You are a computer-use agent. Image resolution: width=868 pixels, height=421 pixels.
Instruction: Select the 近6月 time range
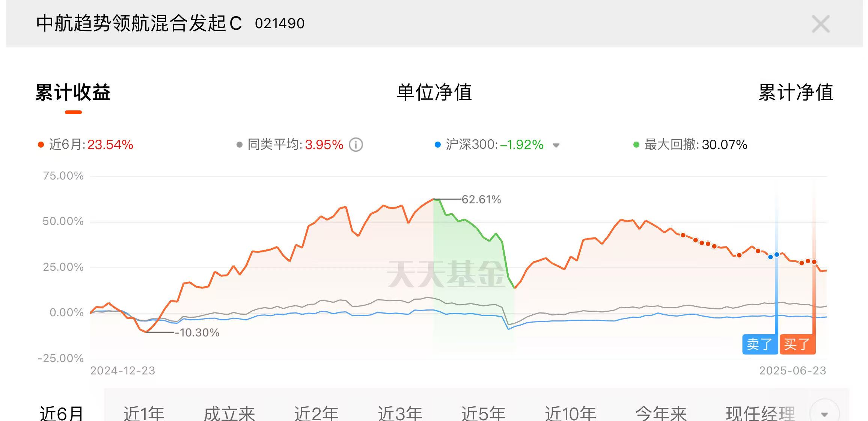pyautogui.click(x=61, y=413)
